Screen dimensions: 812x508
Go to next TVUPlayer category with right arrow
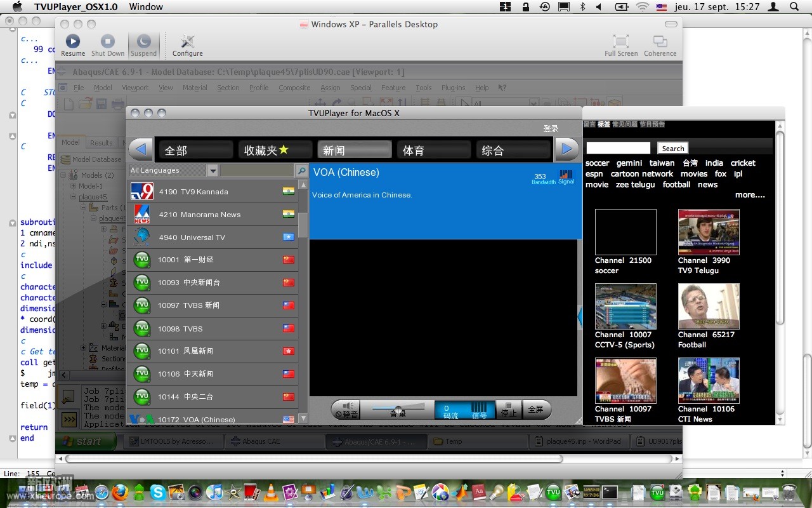coord(567,150)
